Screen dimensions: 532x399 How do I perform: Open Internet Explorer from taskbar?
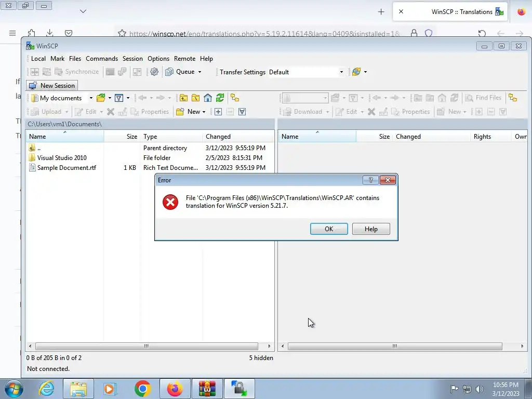click(46, 389)
